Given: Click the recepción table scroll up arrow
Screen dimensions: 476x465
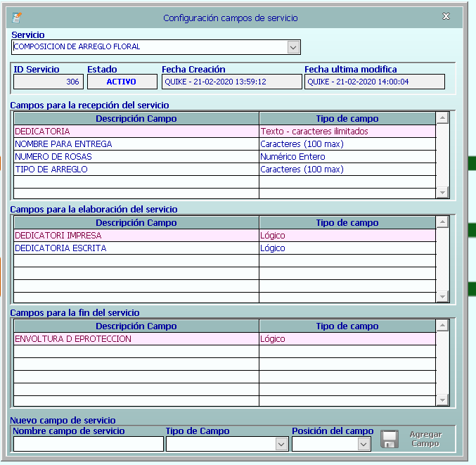Looking at the screenshot, I should pos(443,118).
